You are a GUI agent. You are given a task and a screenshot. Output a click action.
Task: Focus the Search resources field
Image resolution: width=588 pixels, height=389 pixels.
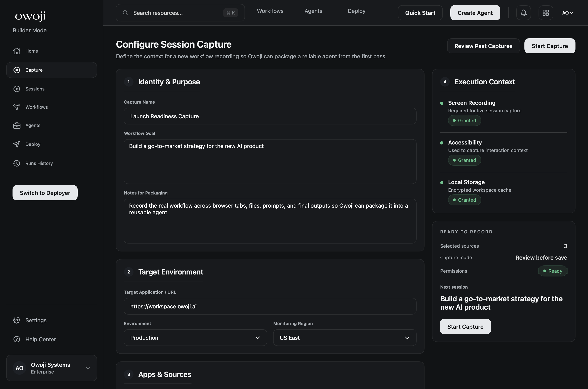tap(174, 13)
